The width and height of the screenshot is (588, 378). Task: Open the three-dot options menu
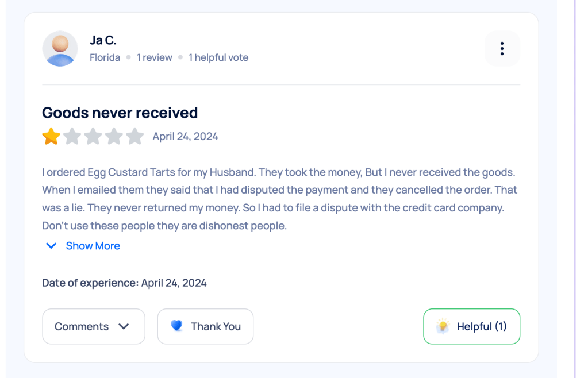point(502,49)
